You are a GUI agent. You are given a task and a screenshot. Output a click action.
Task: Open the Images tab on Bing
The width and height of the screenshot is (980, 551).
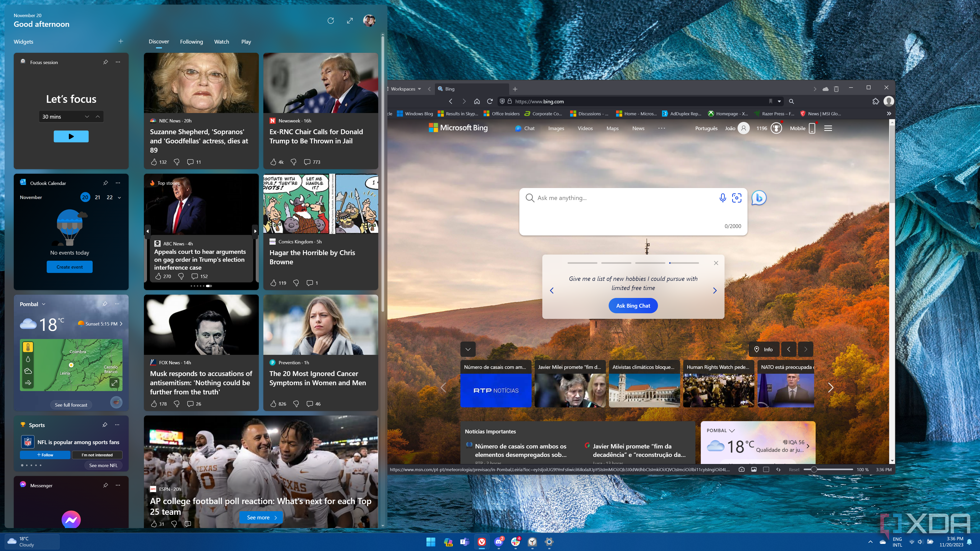pos(556,129)
